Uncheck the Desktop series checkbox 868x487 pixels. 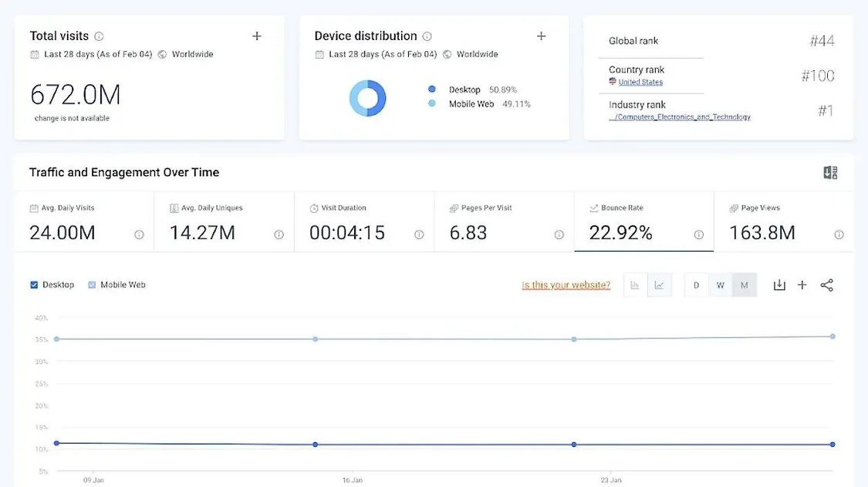[x=34, y=285]
